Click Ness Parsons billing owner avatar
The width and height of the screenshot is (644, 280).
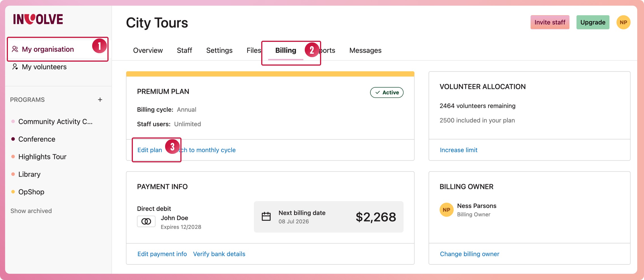(x=446, y=210)
